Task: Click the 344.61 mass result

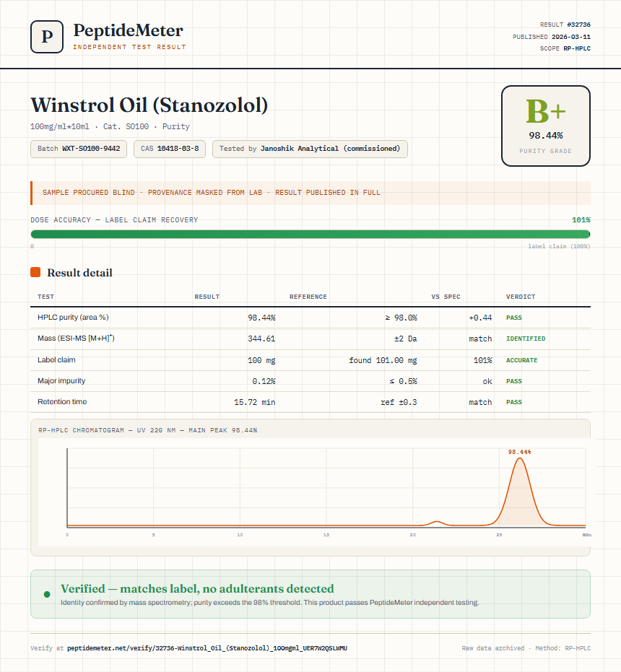Action: pos(261,339)
